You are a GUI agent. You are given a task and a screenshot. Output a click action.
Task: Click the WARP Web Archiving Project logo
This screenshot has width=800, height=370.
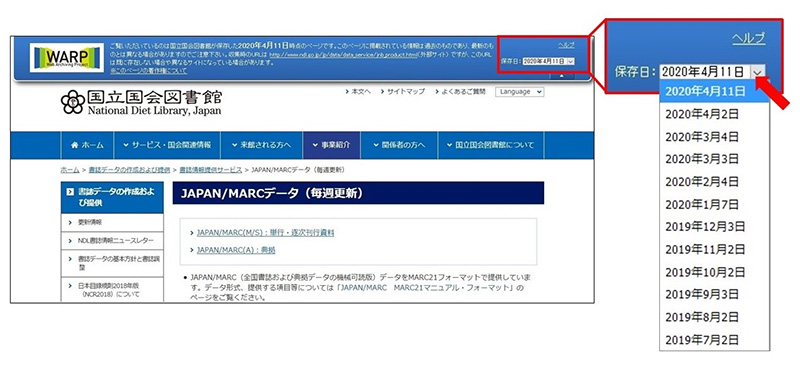[67, 58]
